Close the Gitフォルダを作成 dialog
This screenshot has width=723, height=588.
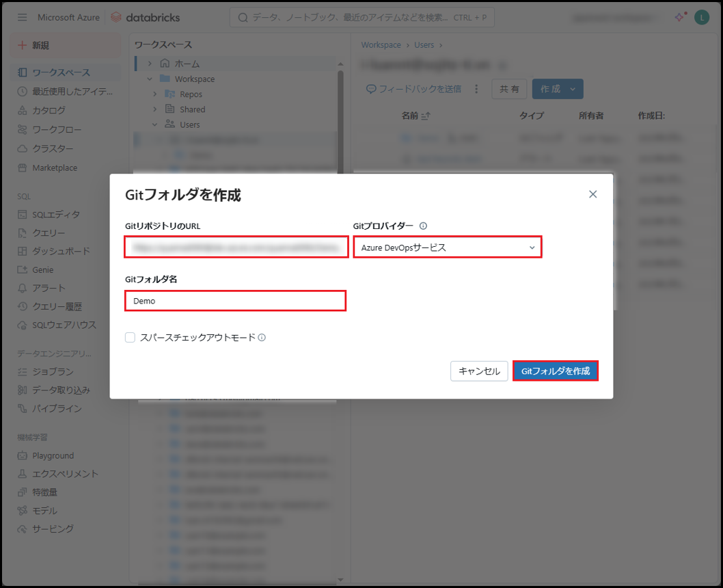(593, 194)
